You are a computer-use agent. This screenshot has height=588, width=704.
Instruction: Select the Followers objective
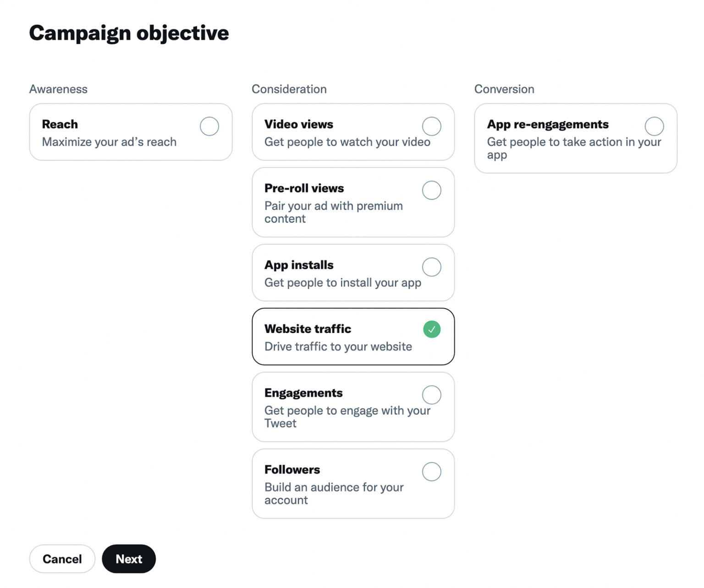[431, 471]
